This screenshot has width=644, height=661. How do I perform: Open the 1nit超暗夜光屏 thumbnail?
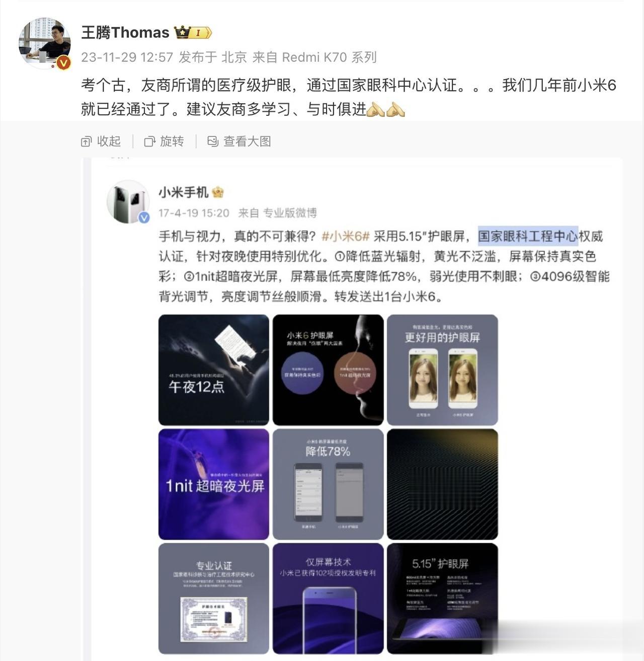(x=214, y=484)
